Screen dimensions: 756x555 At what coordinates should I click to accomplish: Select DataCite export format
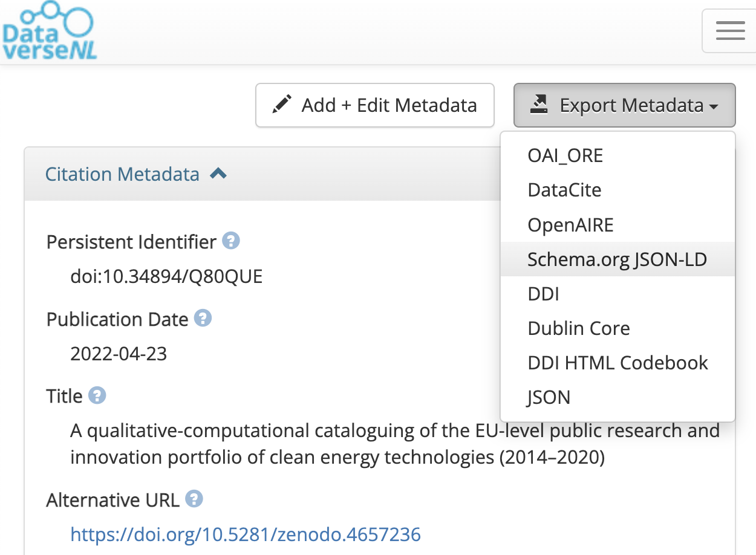pos(564,189)
